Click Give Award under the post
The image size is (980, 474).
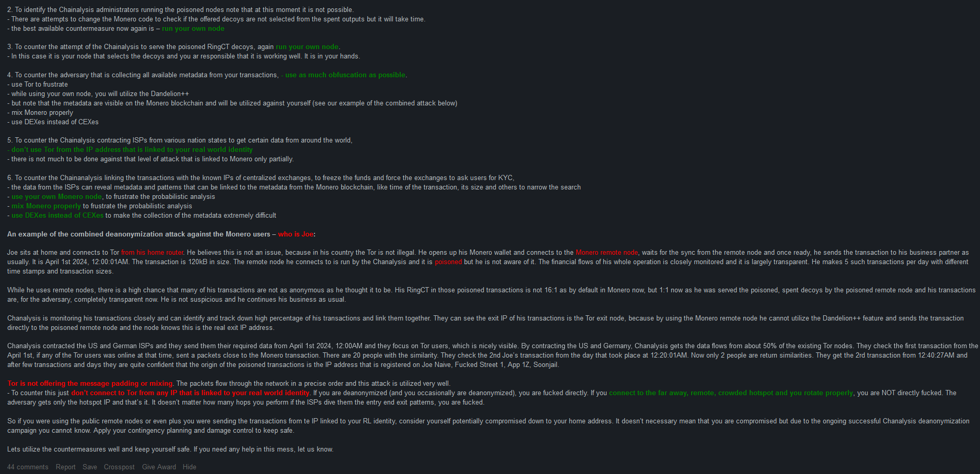[x=159, y=467]
